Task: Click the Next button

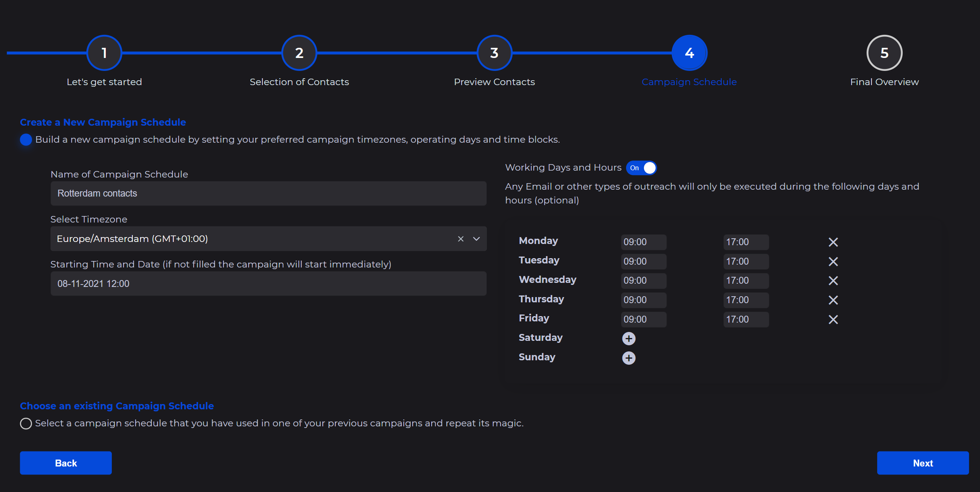Action: 922,463
